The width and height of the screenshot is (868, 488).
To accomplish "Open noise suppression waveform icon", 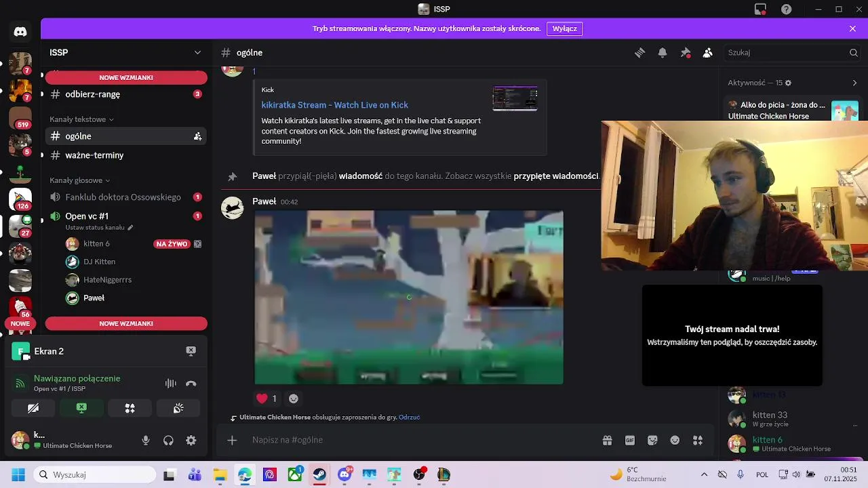I will [x=170, y=384].
